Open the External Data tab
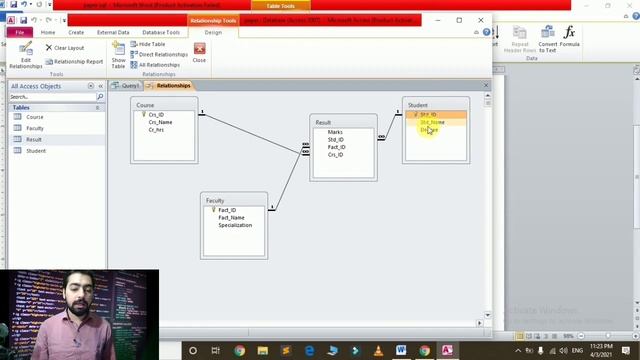 click(113, 32)
